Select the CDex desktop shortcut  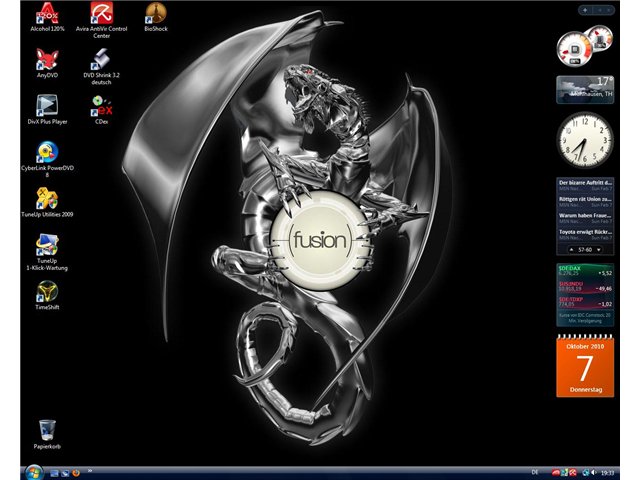pyautogui.click(x=101, y=109)
